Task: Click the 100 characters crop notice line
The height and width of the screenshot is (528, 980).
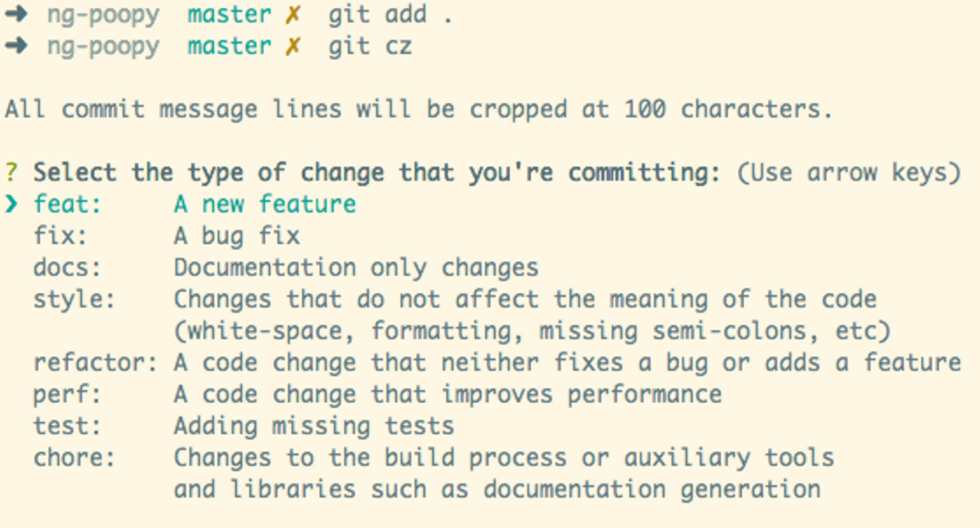Action: (x=419, y=110)
